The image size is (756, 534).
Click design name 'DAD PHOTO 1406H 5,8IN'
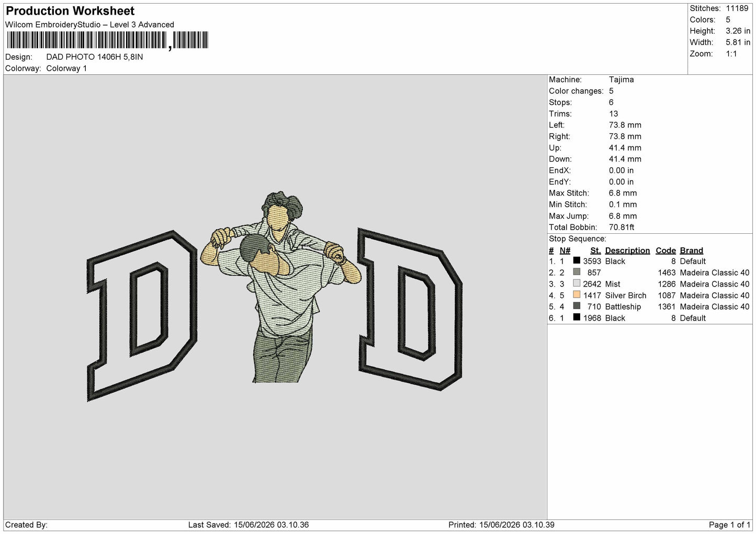(95, 57)
